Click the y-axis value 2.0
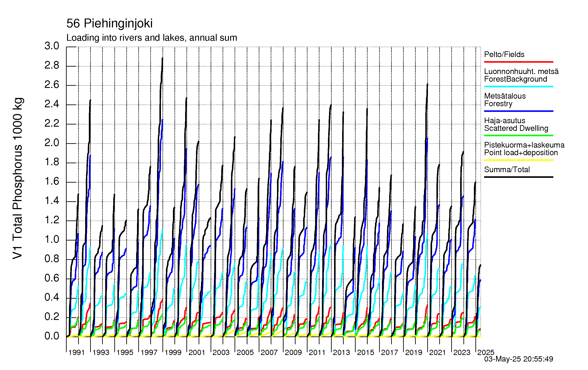588x370 pixels. tap(52, 143)
